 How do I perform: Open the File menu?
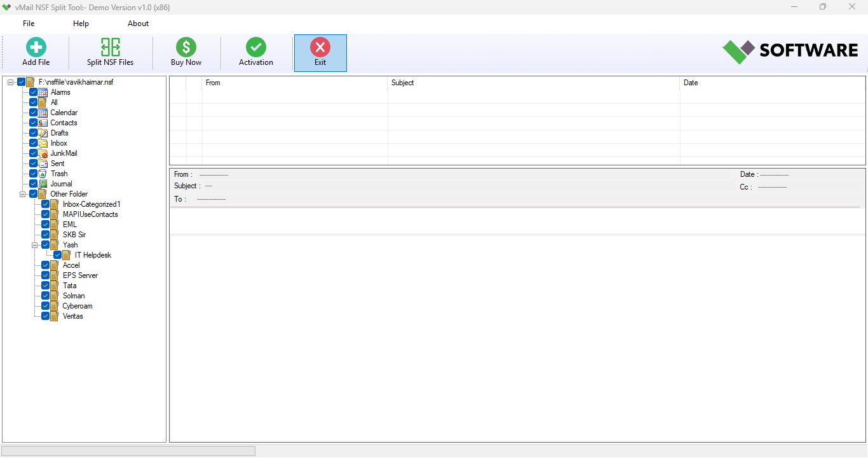pos(29,24)
